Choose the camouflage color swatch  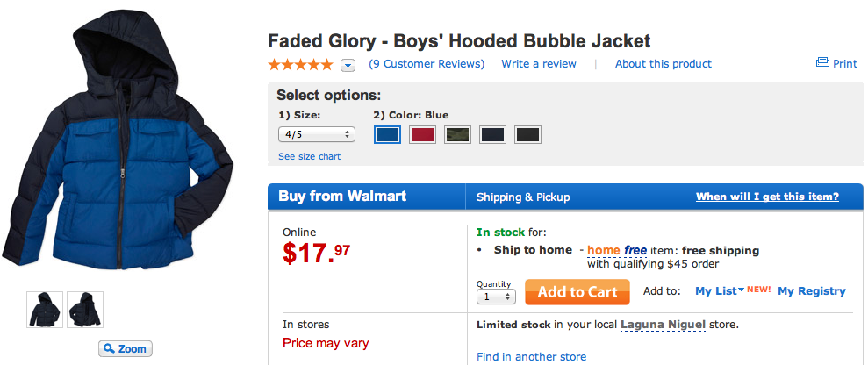(457, 134)
